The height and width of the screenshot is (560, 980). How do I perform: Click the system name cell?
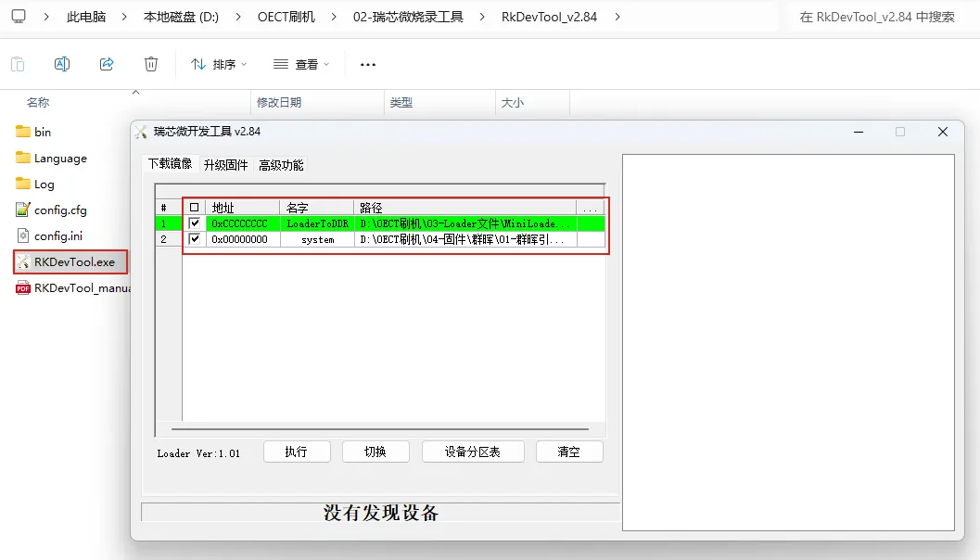pos(317,239)
